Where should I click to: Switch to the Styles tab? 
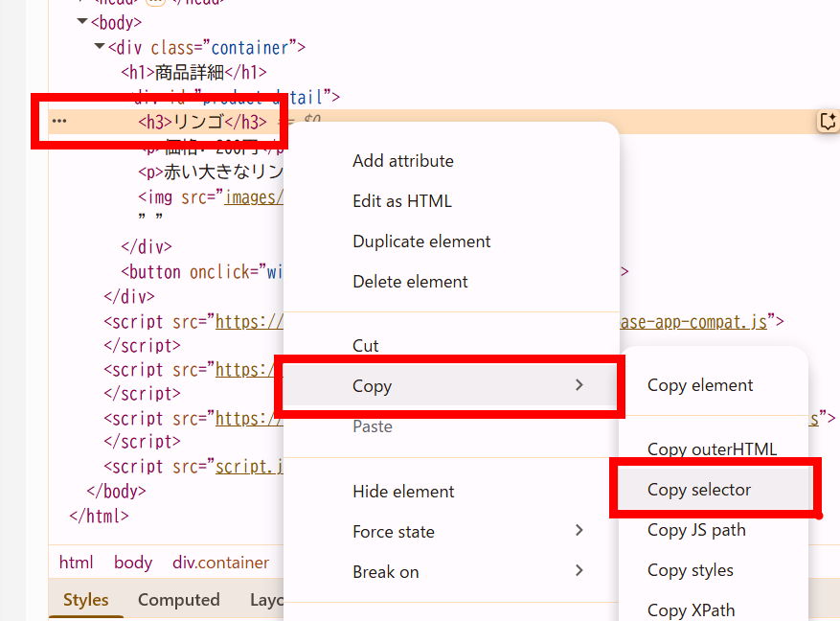click(x=85, y=600)
